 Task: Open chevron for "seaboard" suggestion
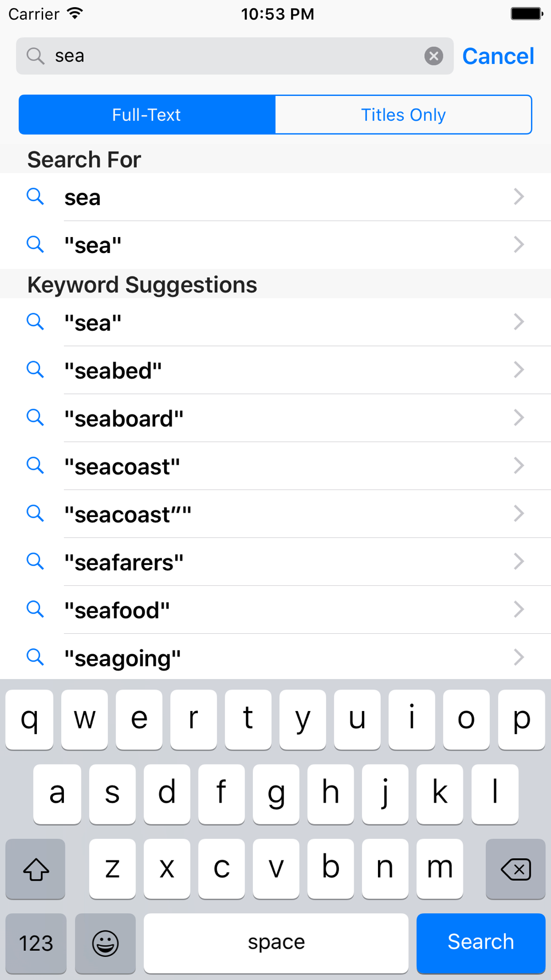pos(518,417)
